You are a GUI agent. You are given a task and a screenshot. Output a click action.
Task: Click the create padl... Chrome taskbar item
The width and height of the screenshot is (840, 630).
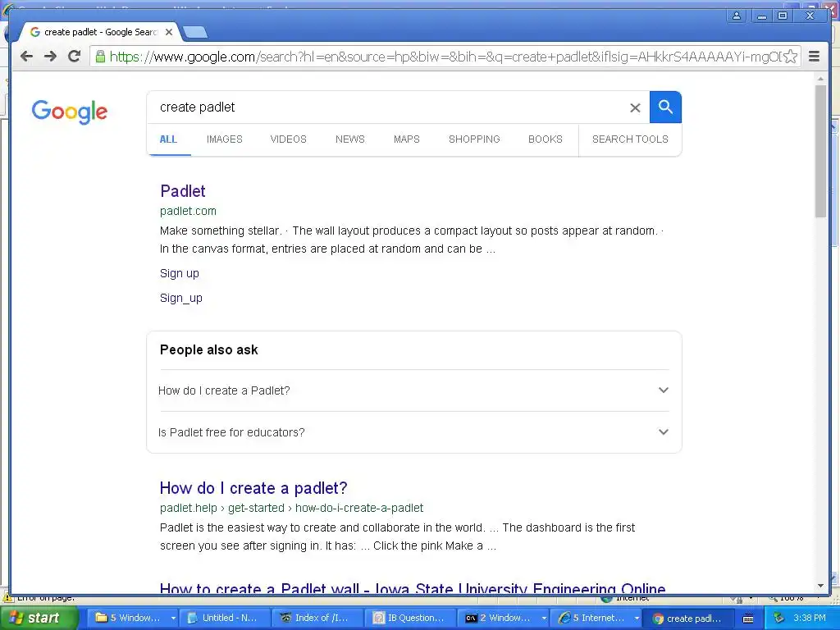[x=688, y=619]
